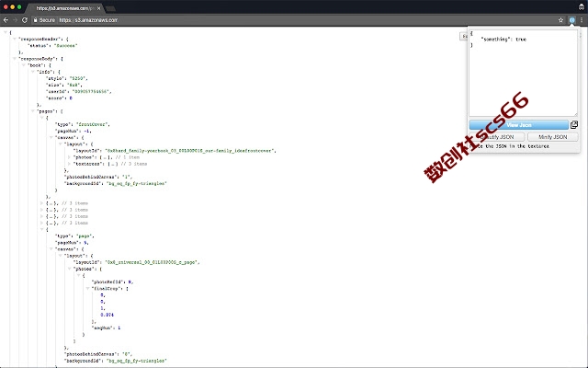The image size is (588, 368).
Task: Click the "something": true line in the popup
Action: pos(503,39)
